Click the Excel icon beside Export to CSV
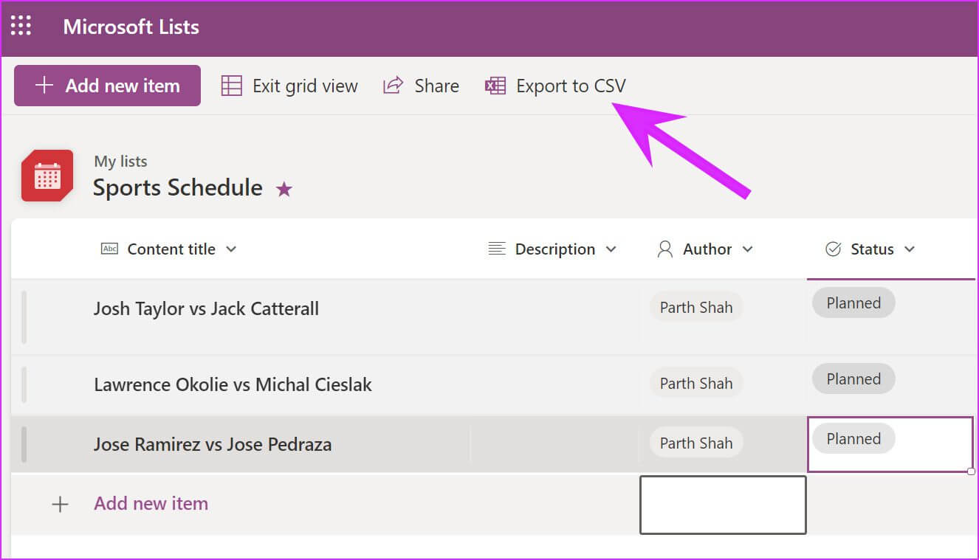 [x=495, y=86]
